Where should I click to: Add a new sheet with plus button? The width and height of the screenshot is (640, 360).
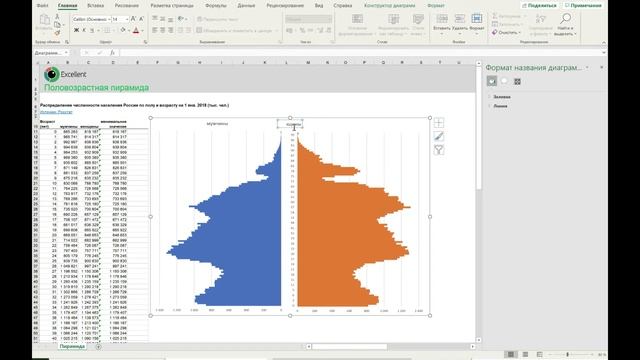click(98, 347)
